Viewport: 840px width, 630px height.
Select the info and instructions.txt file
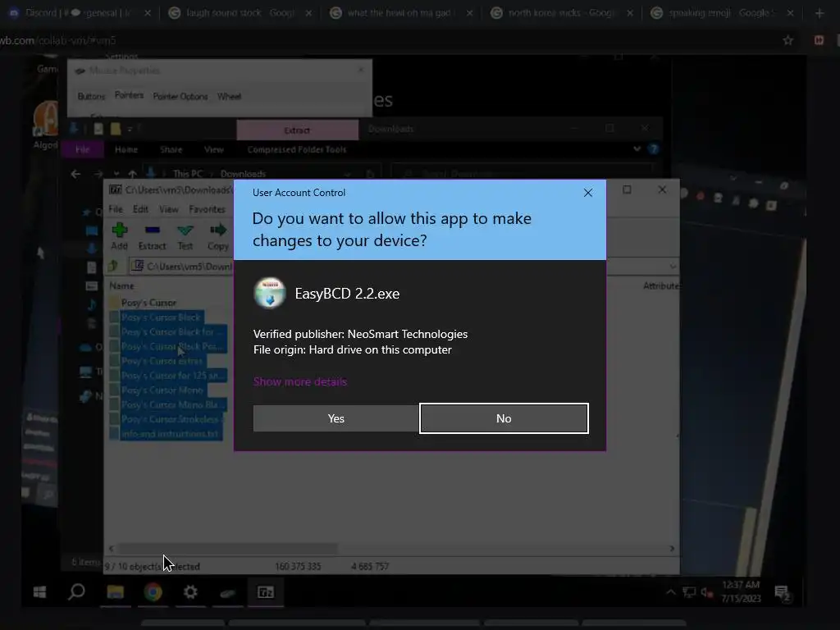pyautogui.click(x=169, y=434)
